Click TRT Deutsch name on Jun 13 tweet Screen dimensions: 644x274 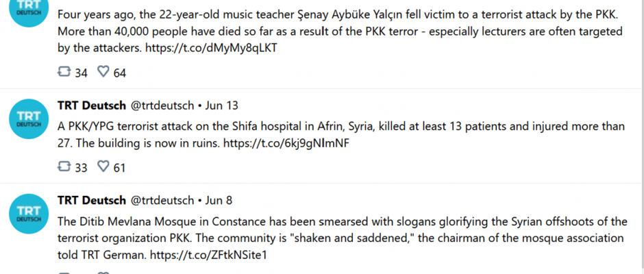92,106
